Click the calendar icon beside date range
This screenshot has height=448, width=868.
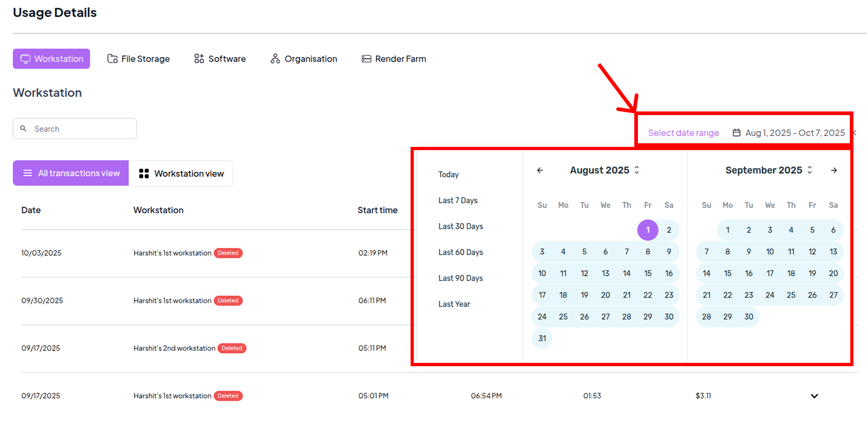tap(736, 133)
